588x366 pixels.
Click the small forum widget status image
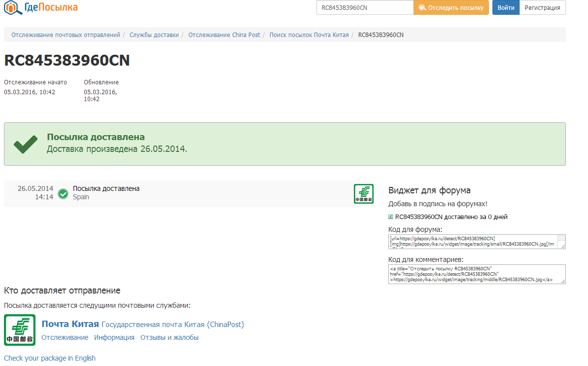pos(390,217)
